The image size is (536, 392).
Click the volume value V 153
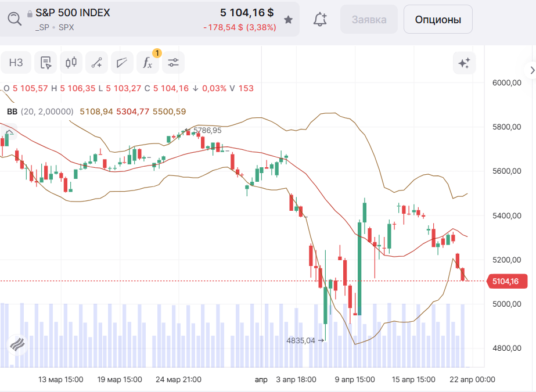coord(242,88)
